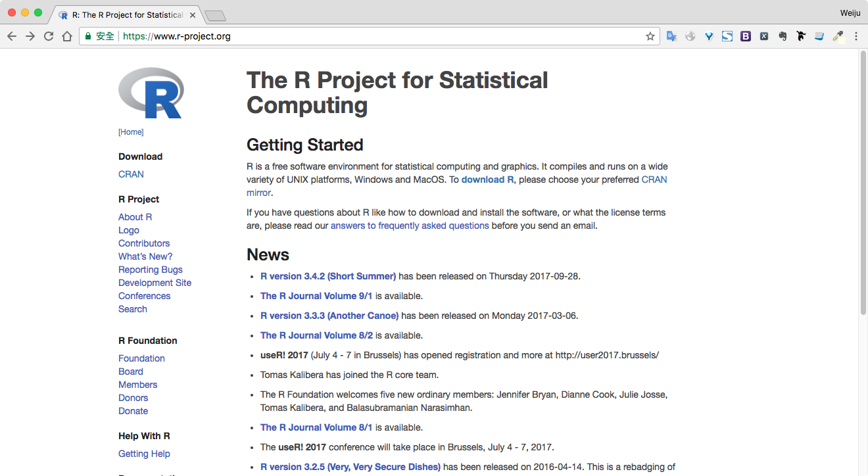Click the bold 'download R' link
This screenshot has height=476, width=868.
pos(487,179)
